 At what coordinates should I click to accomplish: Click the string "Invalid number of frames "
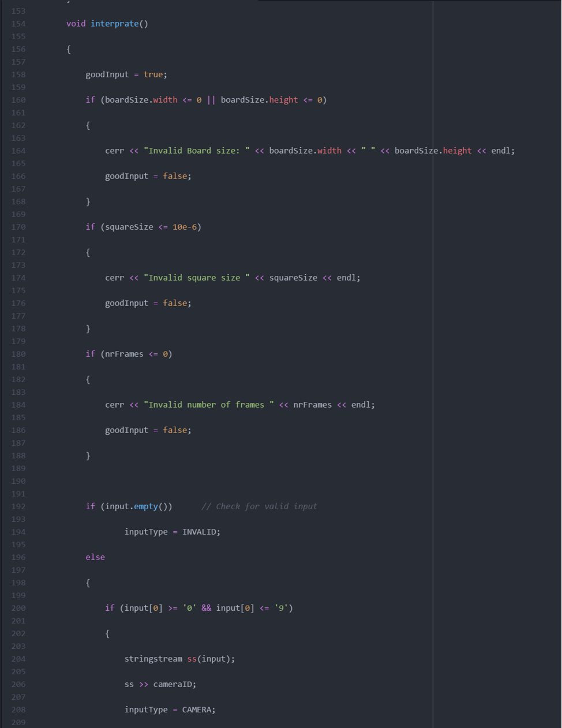pyautogui.click(x=209, y=405)
